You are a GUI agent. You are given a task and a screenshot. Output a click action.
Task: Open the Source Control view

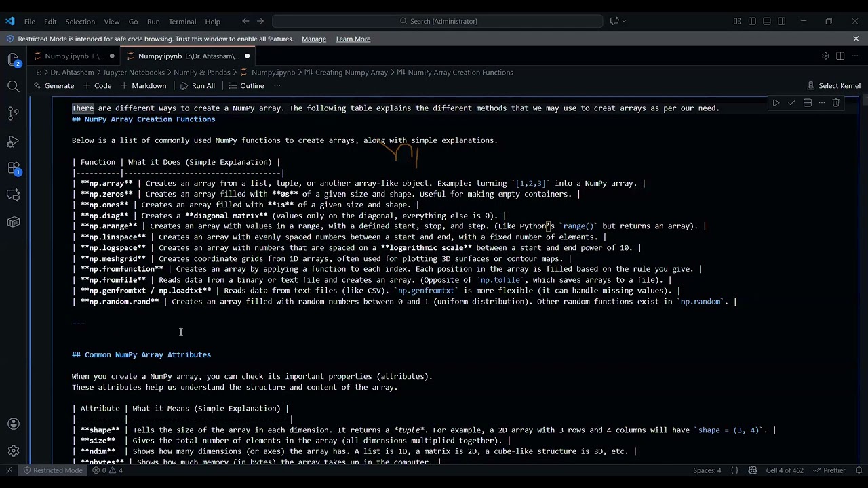(x=14, y=113)
